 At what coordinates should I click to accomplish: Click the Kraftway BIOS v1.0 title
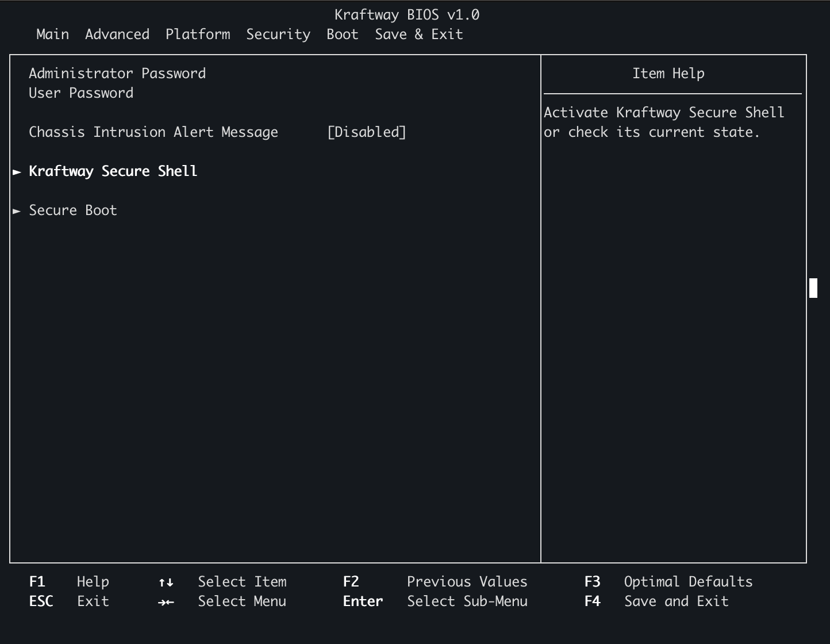pos(407,15)
